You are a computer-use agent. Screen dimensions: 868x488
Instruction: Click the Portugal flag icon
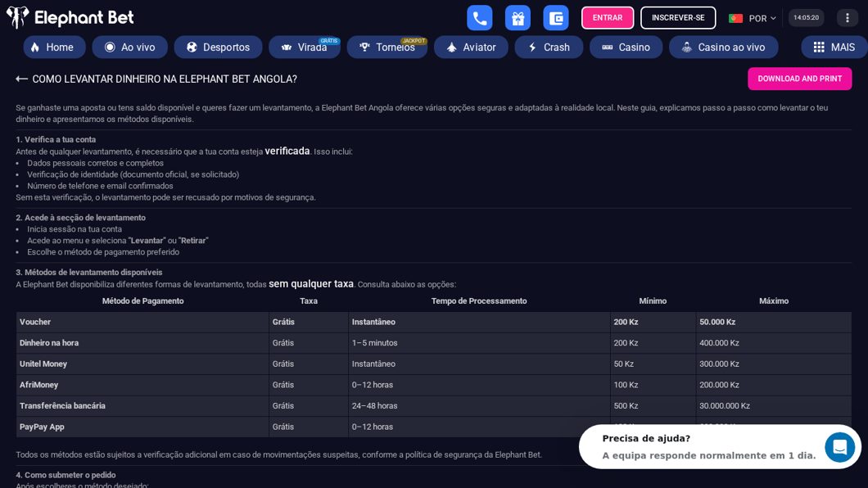tap(735, 18)
